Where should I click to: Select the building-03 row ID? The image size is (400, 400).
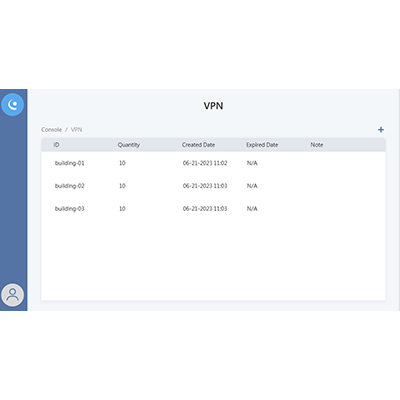pos(70,208)
